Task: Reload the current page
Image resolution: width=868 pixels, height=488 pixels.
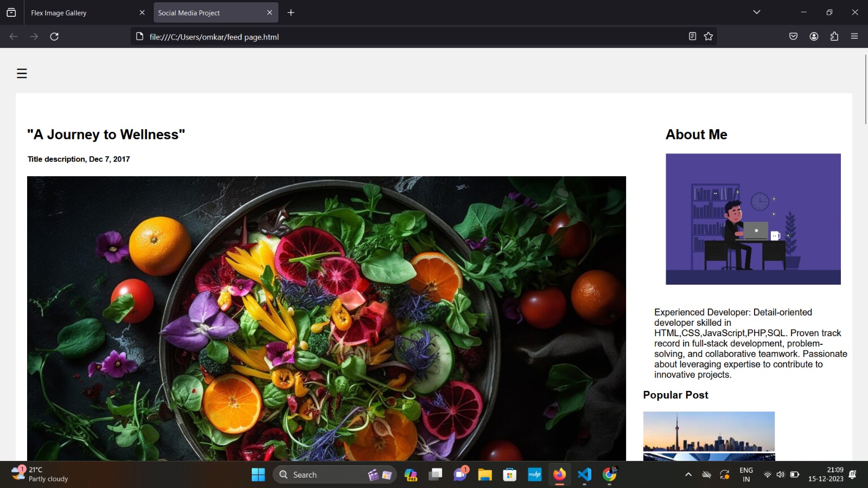Action: [54, 37]
